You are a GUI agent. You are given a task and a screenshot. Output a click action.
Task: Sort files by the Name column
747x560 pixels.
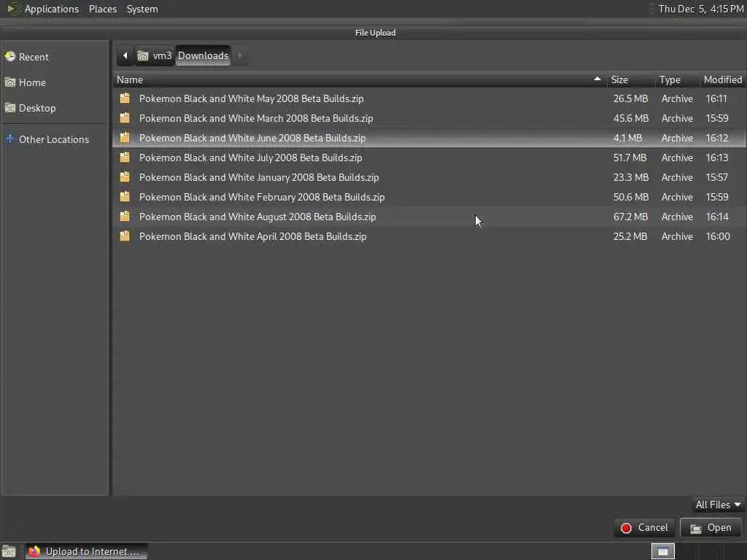click(360, 79)
